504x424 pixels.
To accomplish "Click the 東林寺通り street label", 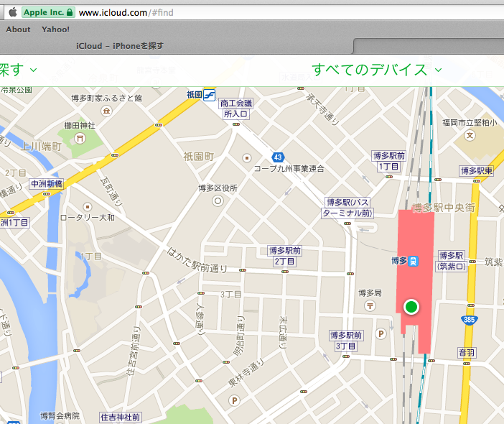I will coord(246,373).
